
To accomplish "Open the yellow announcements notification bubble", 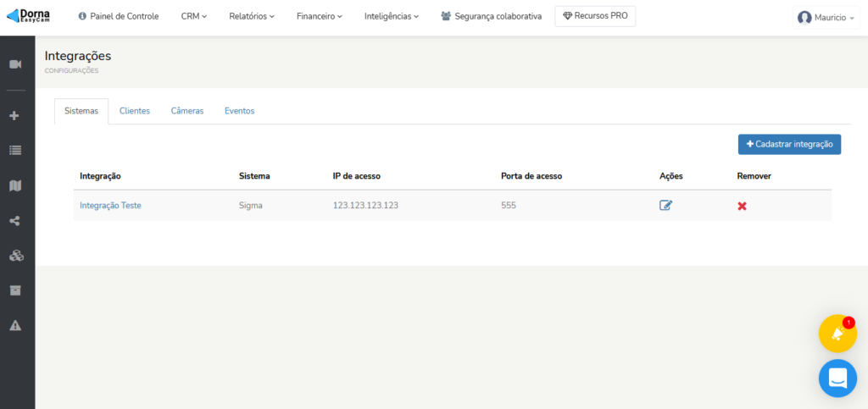I will tap(837, 334).
